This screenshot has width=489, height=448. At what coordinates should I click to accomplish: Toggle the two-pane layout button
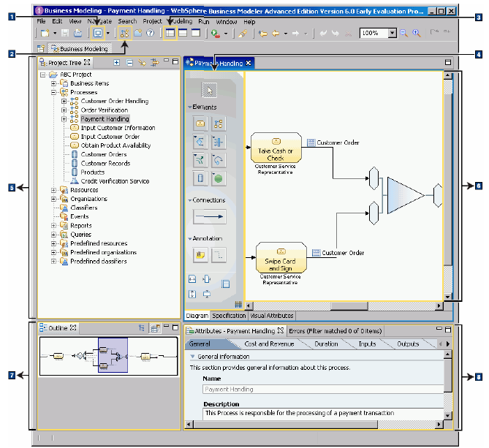183,33
